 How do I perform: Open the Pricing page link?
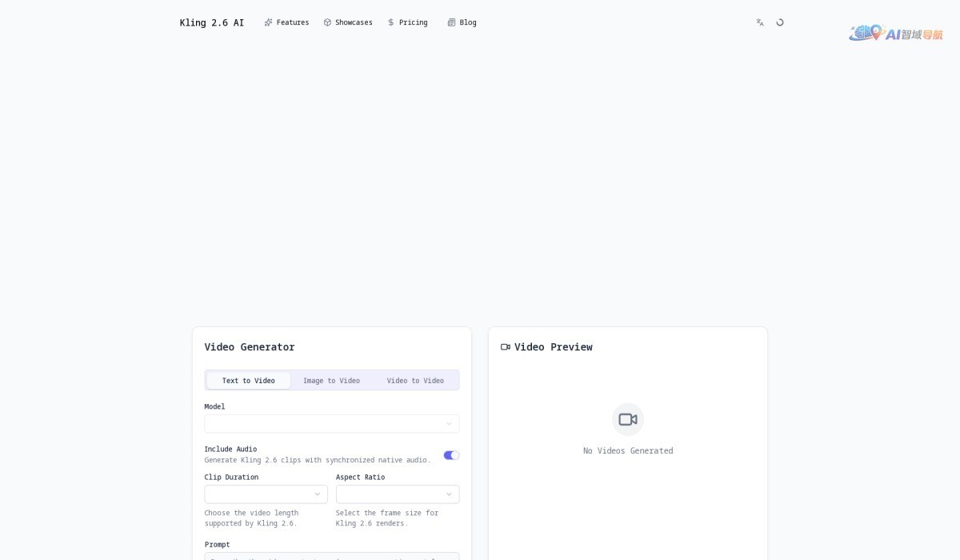[x=413, y=22]
